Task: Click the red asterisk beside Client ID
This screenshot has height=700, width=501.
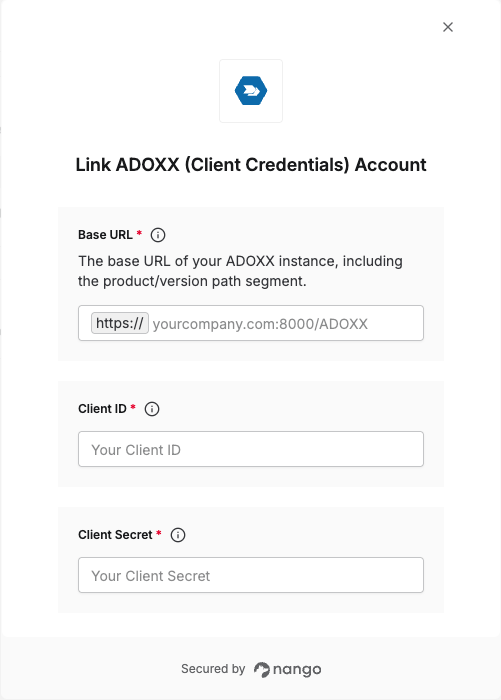Action: [133, 407]
